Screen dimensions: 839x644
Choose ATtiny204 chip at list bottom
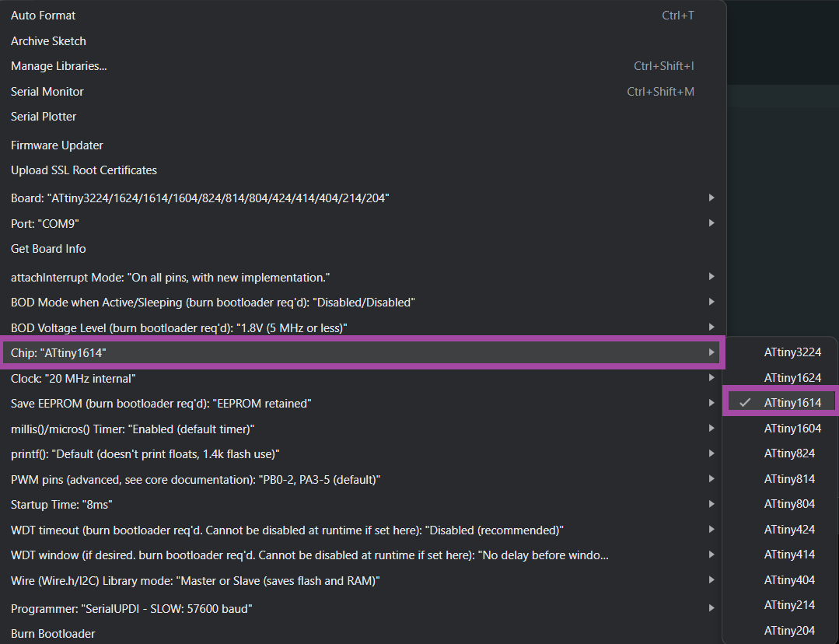(789, 630)
